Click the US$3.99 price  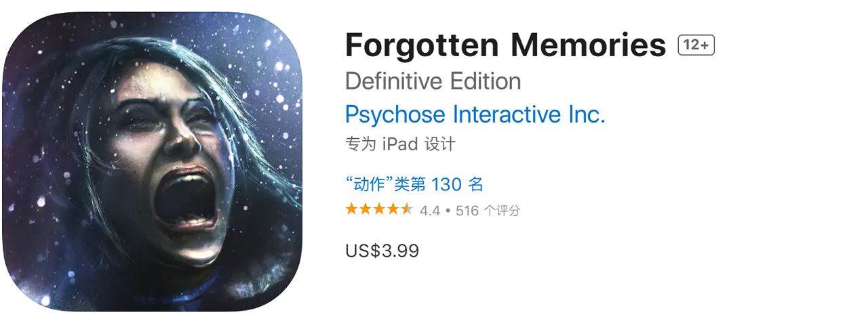pyautogui.click(x=382, y=251)
